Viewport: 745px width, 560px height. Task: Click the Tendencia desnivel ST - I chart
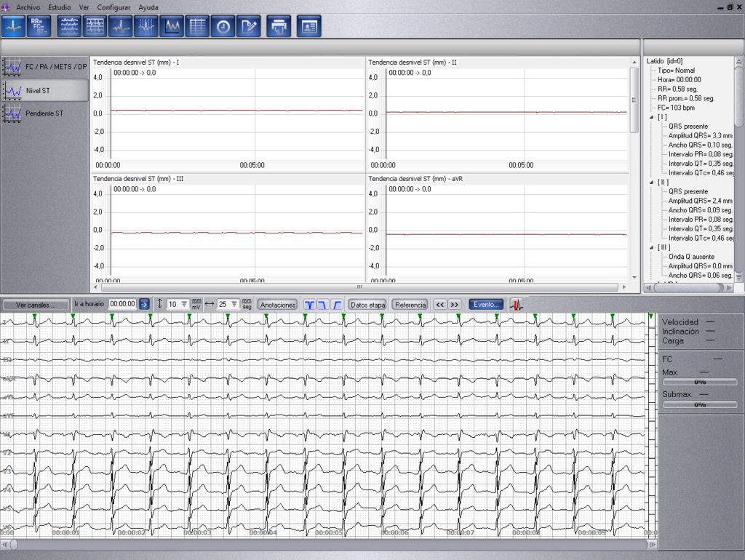pyautogui.click(x=228, y=114)
